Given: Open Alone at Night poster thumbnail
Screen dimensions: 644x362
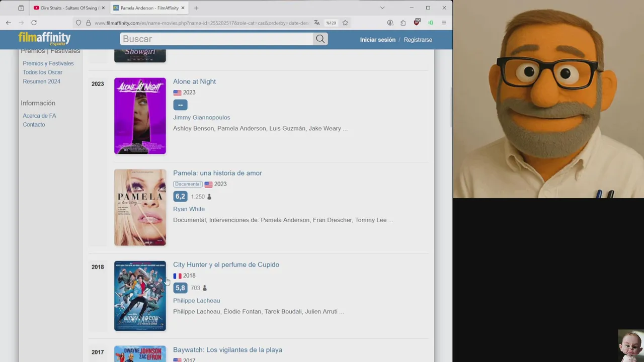Looking at the screenshot, I should (x=140, y=116).
